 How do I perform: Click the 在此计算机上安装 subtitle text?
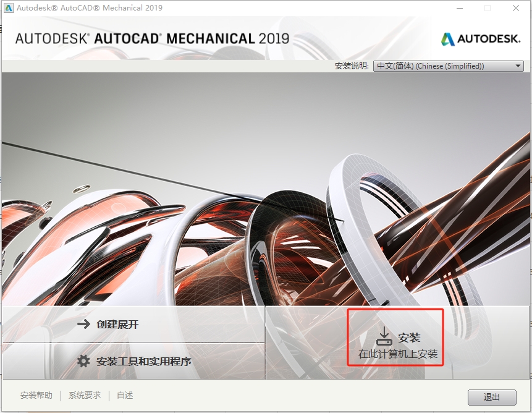click(x=398, y=354)
